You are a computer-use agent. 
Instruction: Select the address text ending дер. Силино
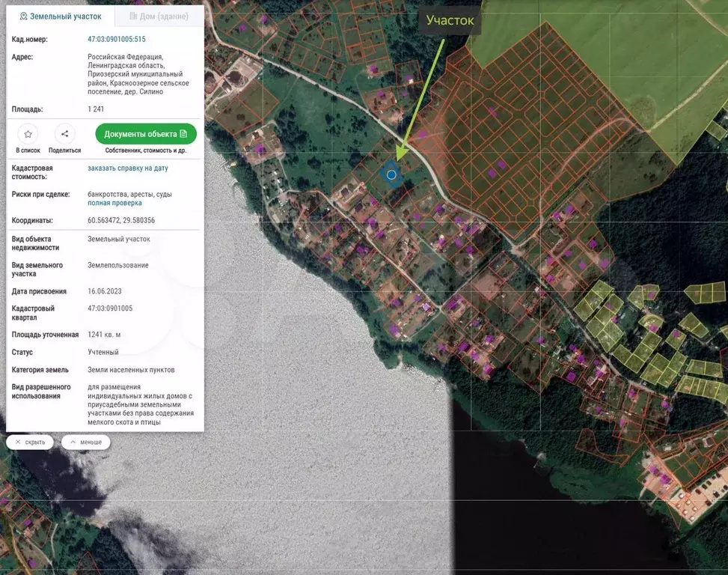click(x=138, y=74)
